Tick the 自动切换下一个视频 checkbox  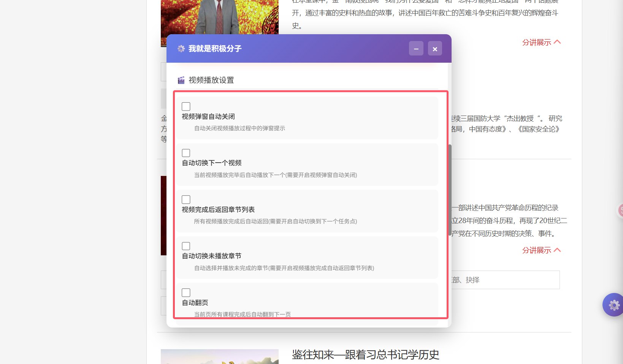[186, 153]
